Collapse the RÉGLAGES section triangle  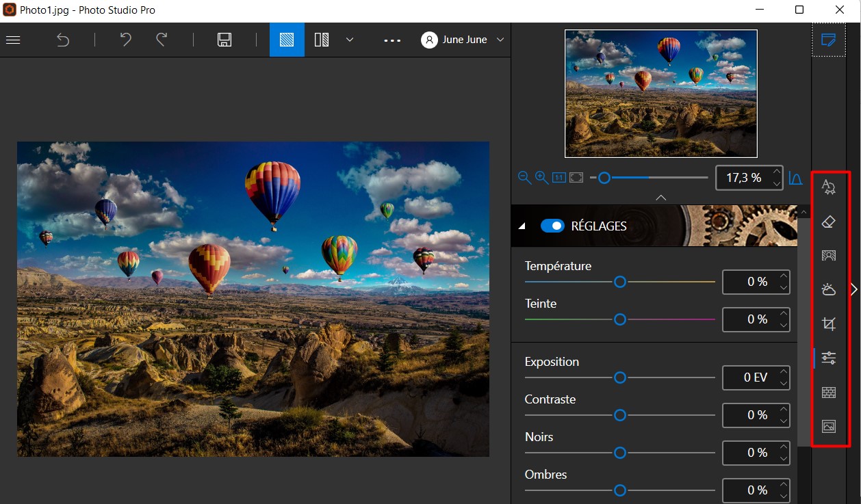(x=523, y=226)
